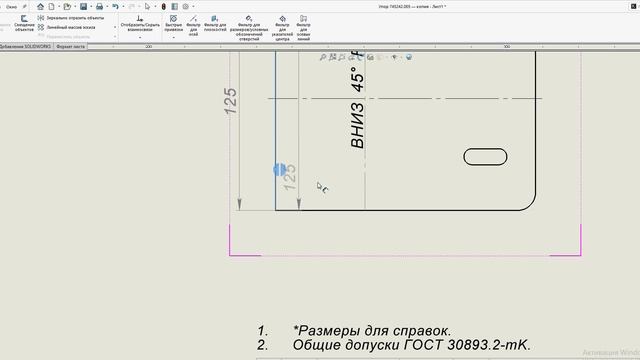Expand the dropdown arrow next to Open icon
The height and width of the screenshot is (360, 640).
coord(75,7)
